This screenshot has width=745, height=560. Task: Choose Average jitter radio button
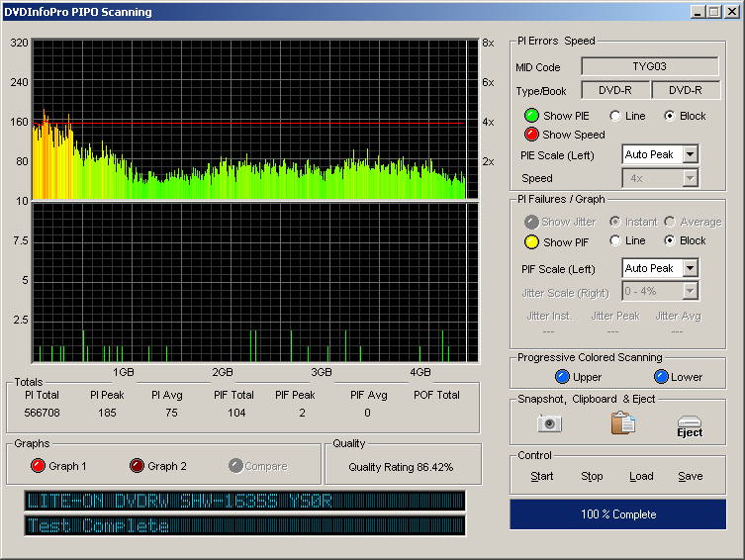click(x=670, y=222)
